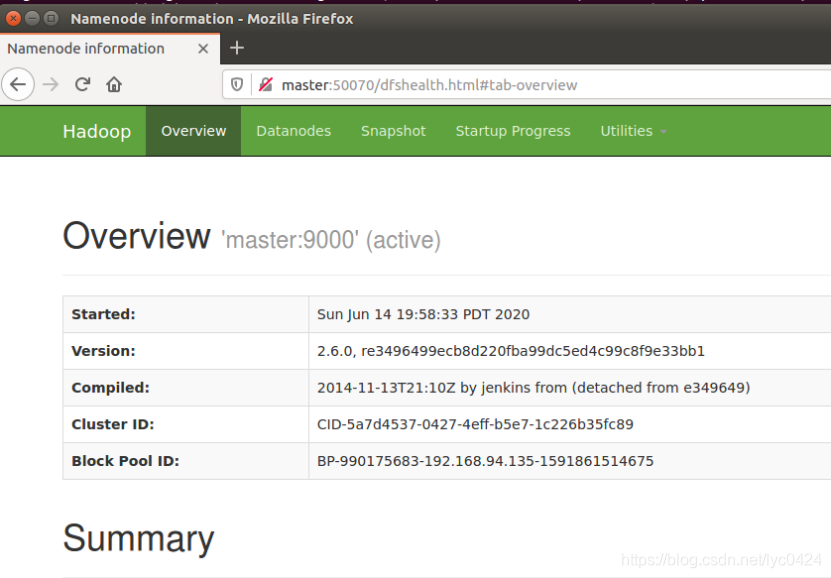Screen dimensions: 831x578
Task: View the Startup Progress tab
Action: click(x=513, y=131)
